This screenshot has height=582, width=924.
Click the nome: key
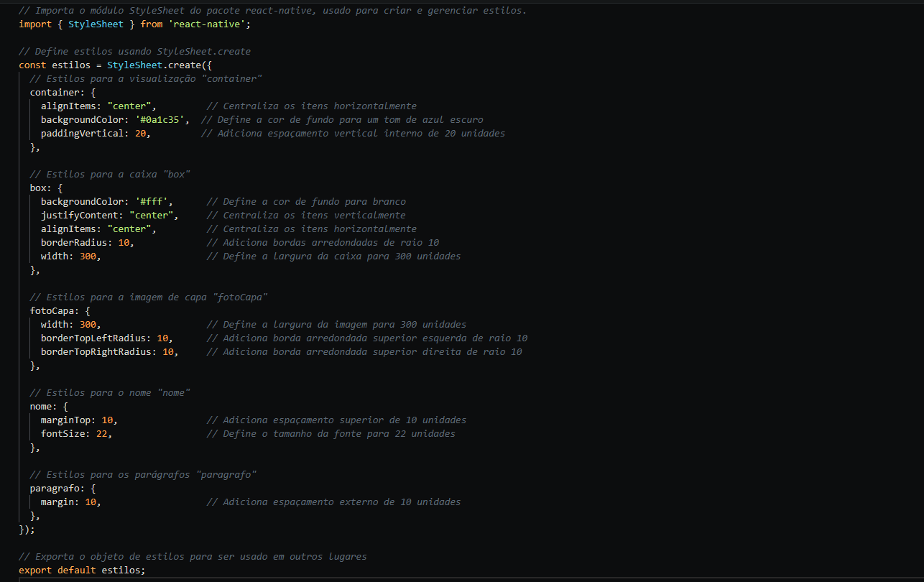click(43, 406)
